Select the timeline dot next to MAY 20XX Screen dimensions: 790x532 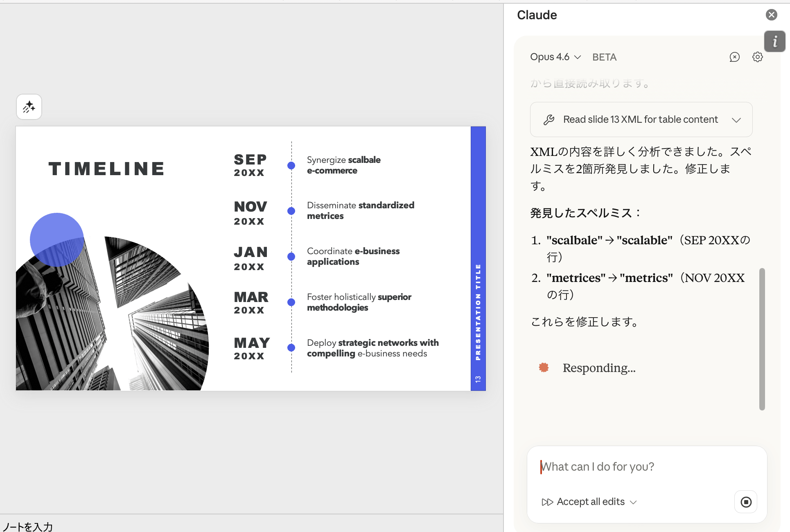(291, 347)
